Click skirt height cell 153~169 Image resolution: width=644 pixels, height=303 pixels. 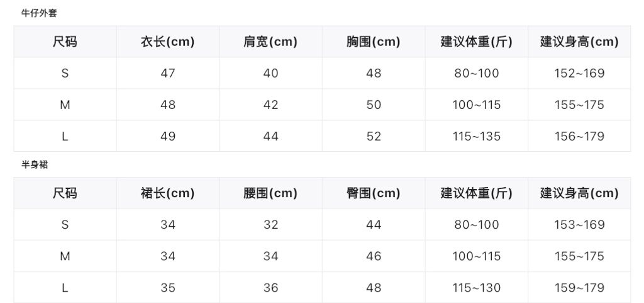click(x=579, y=224)
